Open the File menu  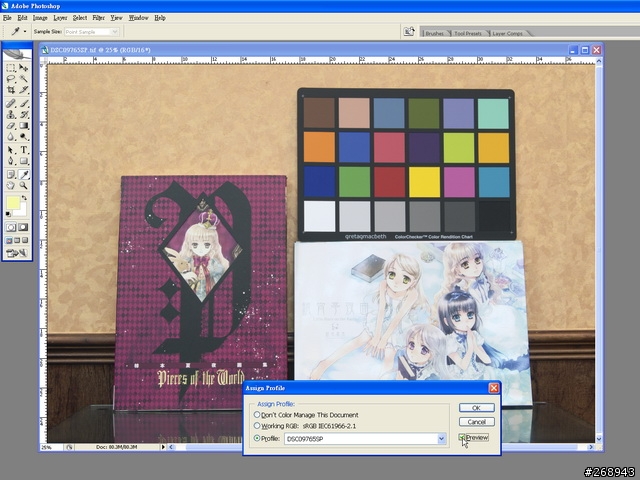tap(7, 18)
